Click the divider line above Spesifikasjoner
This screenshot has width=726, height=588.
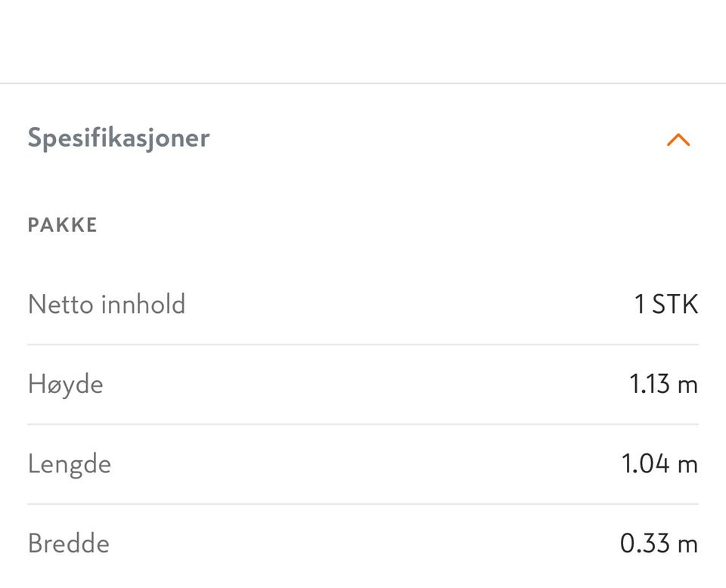click(x=363, y=83)
